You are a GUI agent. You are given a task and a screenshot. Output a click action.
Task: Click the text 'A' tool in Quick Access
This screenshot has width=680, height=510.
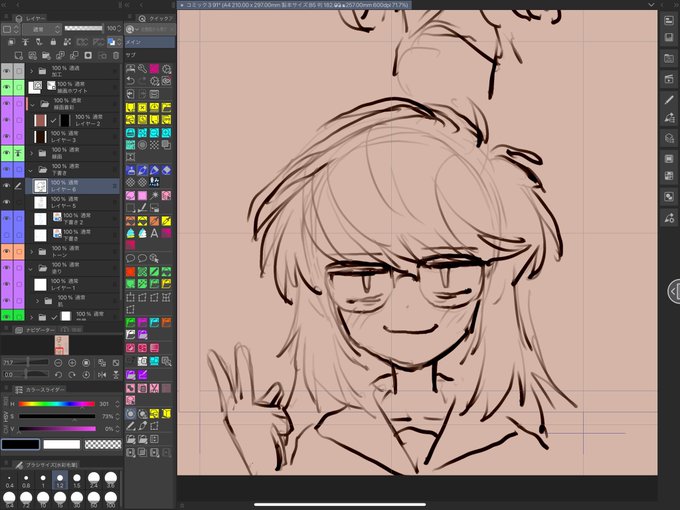154,233
